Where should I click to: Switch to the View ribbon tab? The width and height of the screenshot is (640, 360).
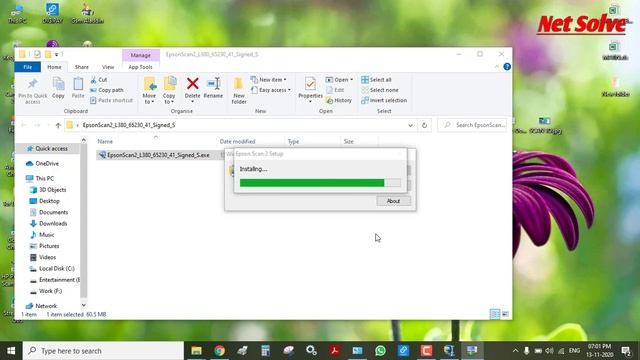pyautogui.click(x=108, y=67)
